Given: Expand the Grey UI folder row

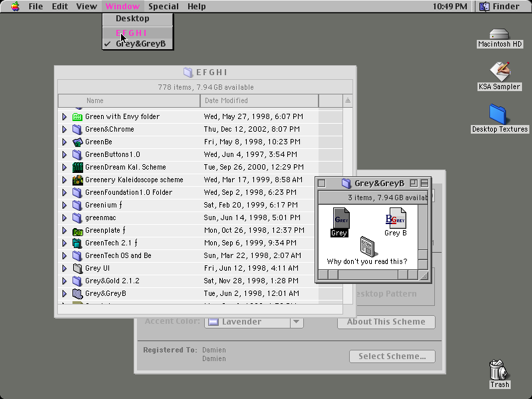Looking at the screenshot, I should coord(65,269).
